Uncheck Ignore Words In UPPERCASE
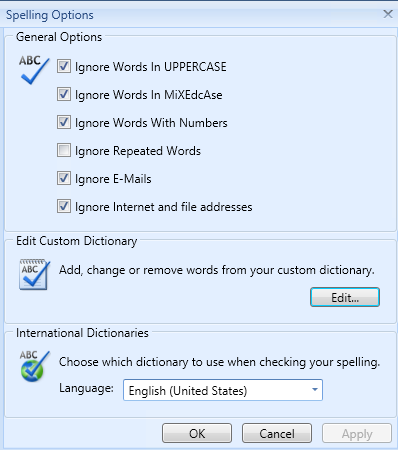398x450 pixels. pyautogui.click(x=64, y=66)
